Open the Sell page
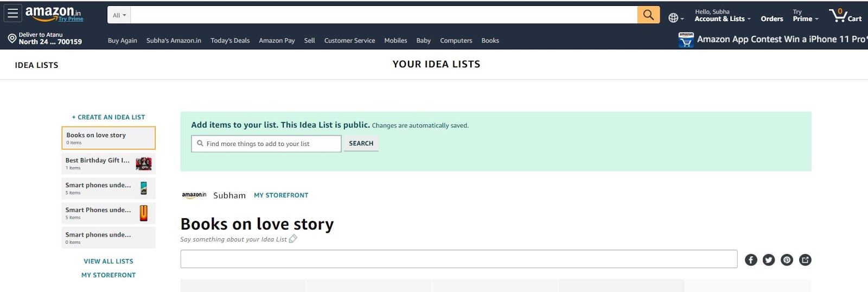The height and width of the screenshot is (292, 868). click(x=309, y=41)
